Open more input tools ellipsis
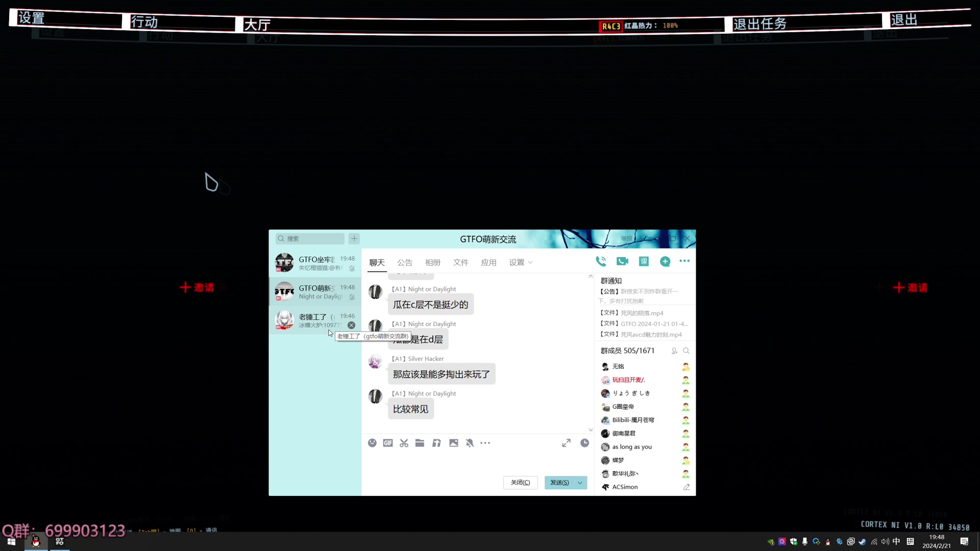Image resolution: width=980 pixels, height=551 pixels. click(x=485, y=443)
